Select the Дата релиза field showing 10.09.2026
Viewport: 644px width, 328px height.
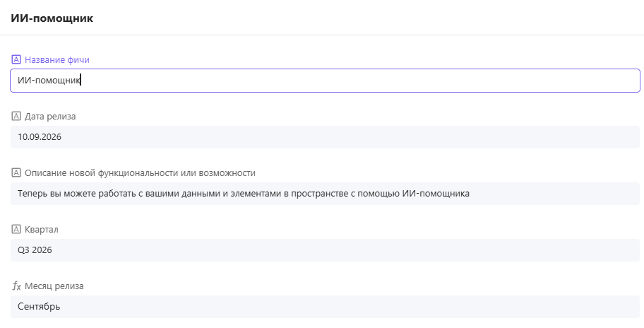[325, 137]
